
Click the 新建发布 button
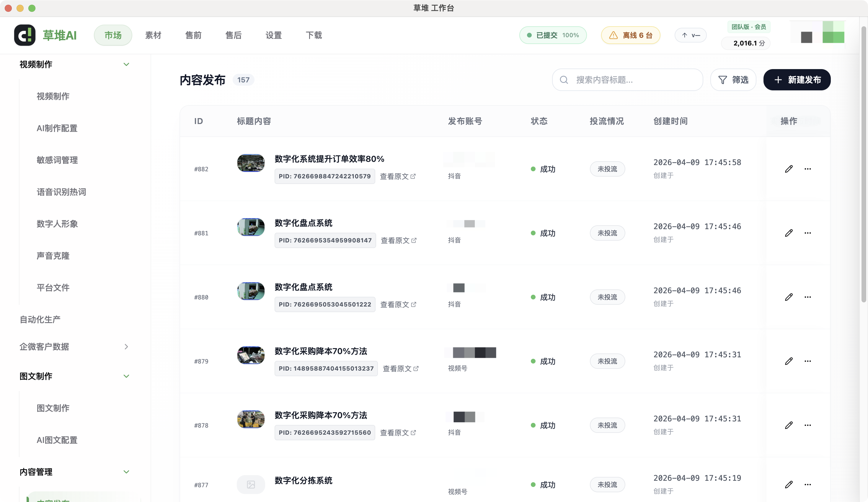tap(797, 80)
